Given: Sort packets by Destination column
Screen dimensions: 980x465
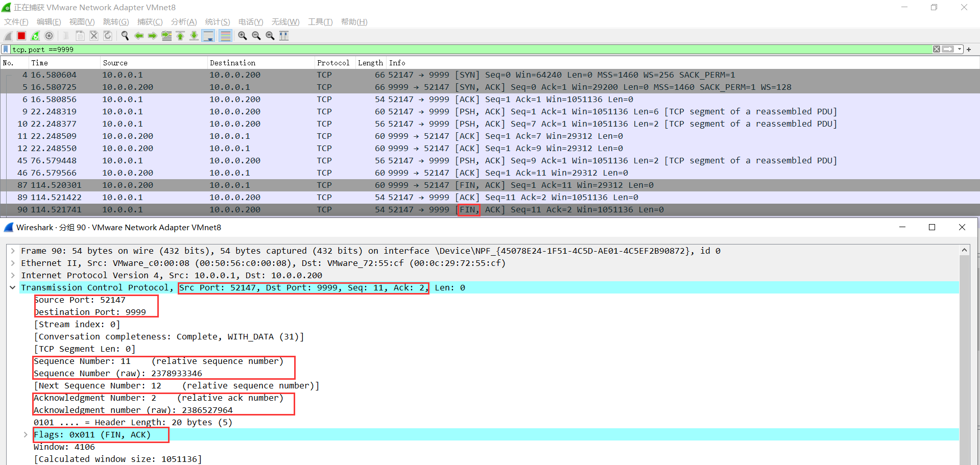Looking at the screenshot, I should (261, 63).
